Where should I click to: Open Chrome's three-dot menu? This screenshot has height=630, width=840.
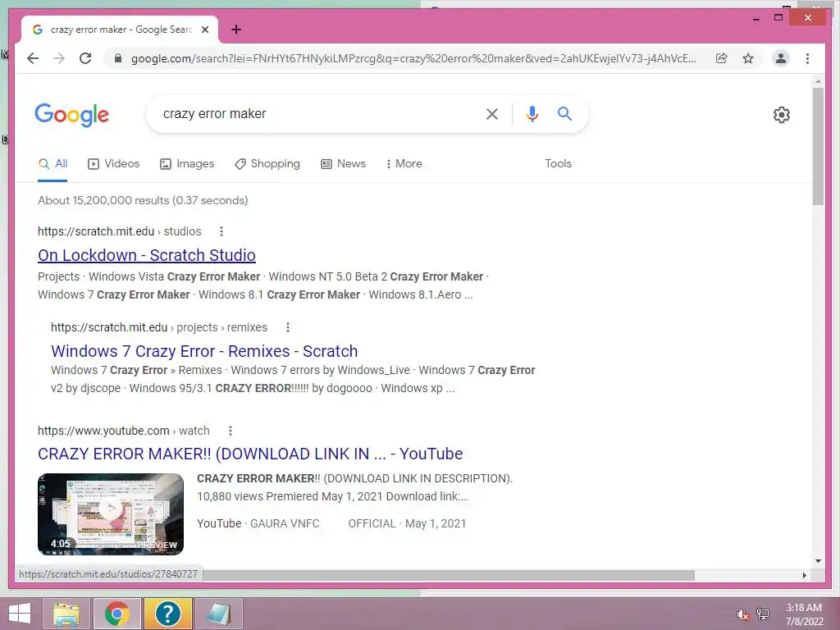coord(807,58)
